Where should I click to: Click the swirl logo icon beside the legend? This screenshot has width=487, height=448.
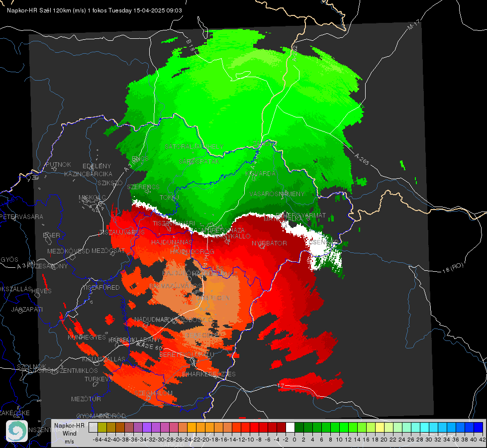click(x=17, y=431)
